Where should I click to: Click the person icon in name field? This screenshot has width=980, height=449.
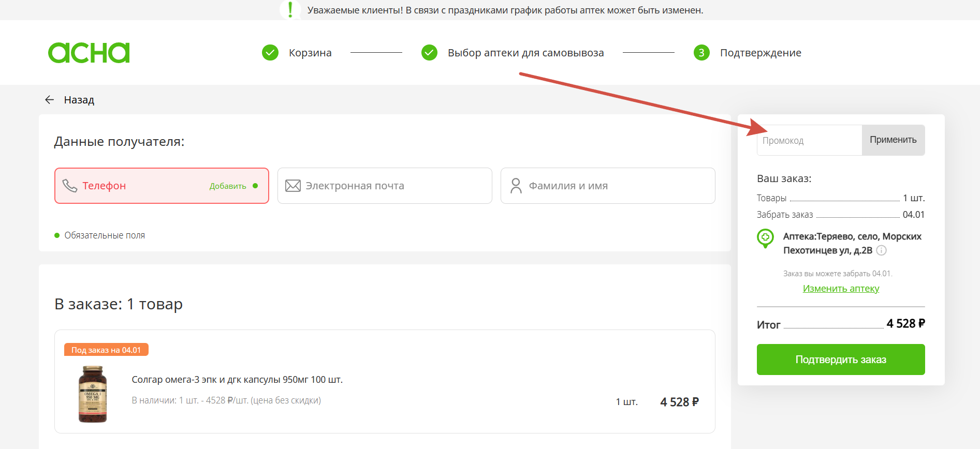click(x=516, y=186)
